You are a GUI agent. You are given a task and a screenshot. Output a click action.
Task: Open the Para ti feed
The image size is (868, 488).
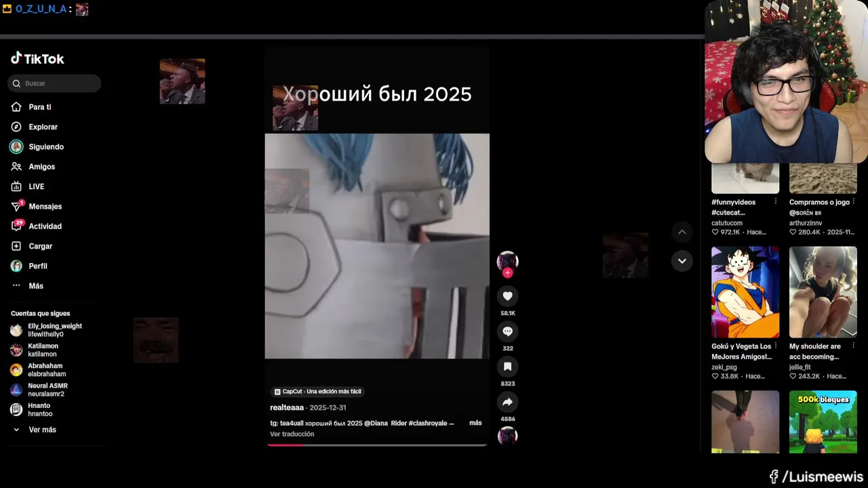pyautogui.click(x=31, y=107)
